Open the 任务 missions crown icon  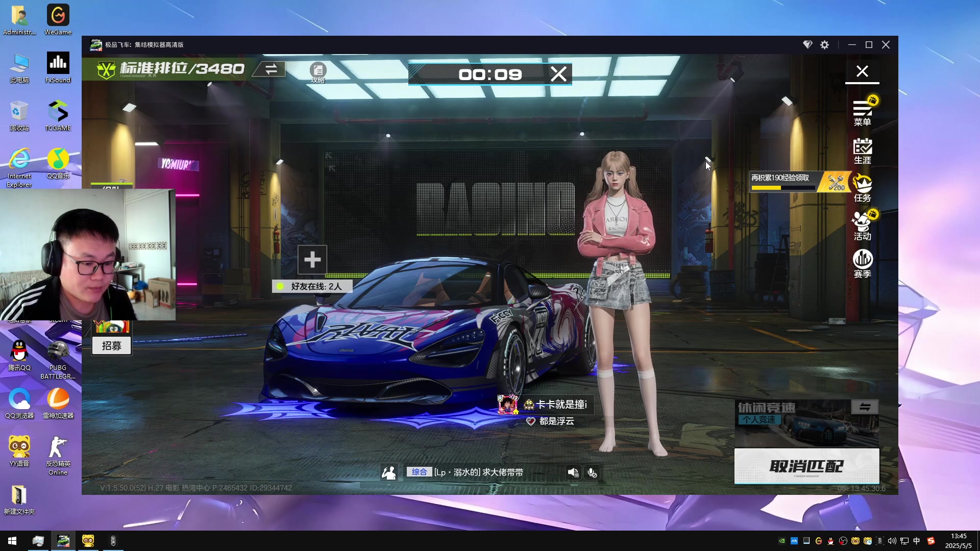click(x=862, y=189)
